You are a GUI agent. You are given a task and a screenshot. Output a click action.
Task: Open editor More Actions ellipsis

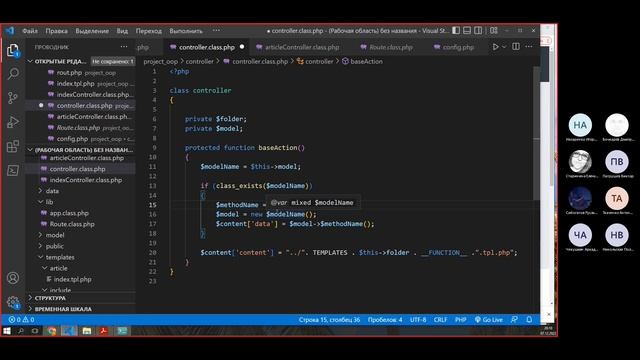click(x=529, y=47)
